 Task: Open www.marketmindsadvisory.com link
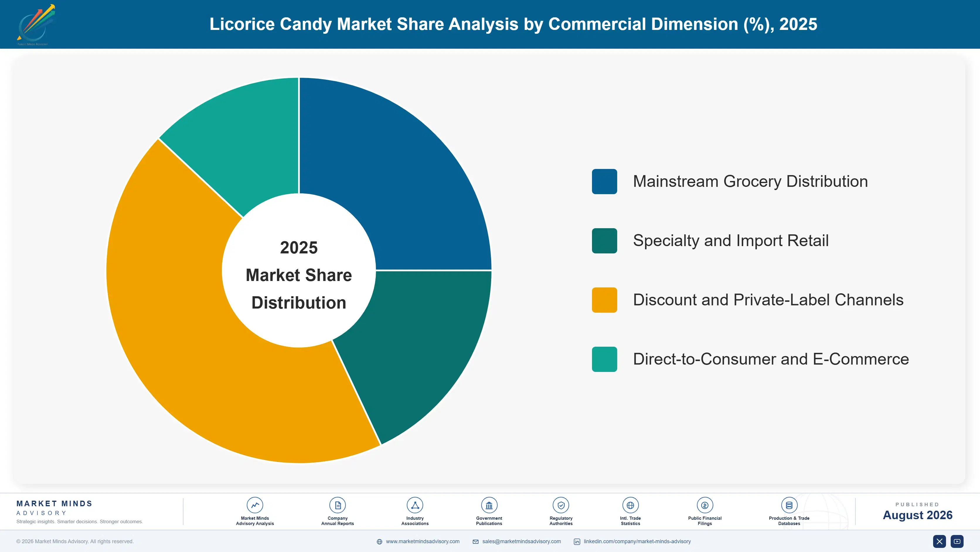423,541
